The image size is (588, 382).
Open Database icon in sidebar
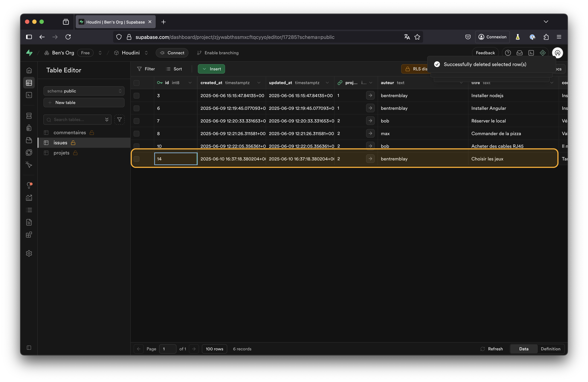[x=29, y=116]
